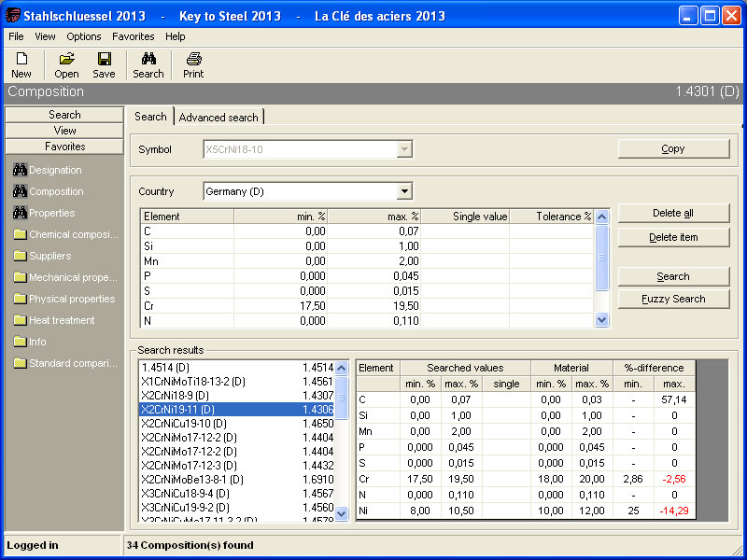The height and width of the screenshot is (560, 747).
Task: Click the Single value column header
Action: (x=465, y=217)
